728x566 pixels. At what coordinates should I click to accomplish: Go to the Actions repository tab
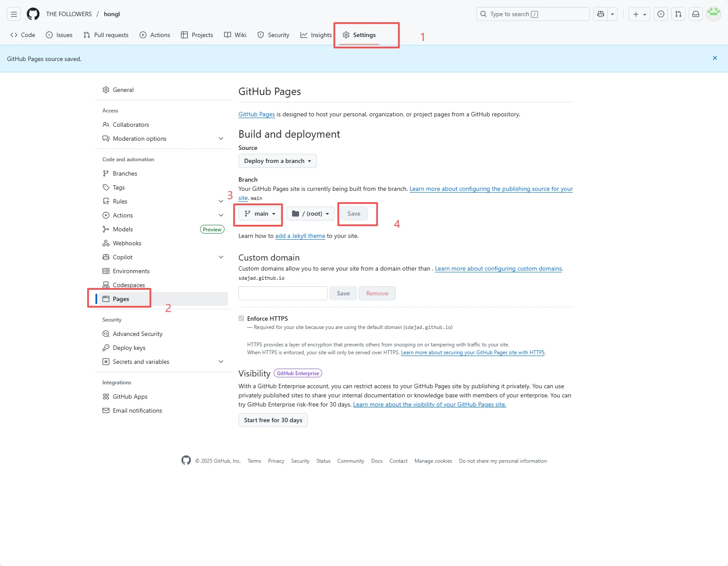tap(155, 35)
